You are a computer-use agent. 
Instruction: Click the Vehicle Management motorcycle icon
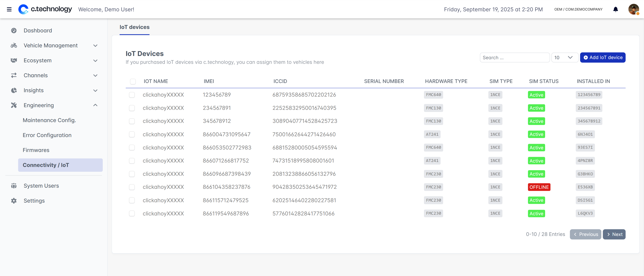[14, 45]
